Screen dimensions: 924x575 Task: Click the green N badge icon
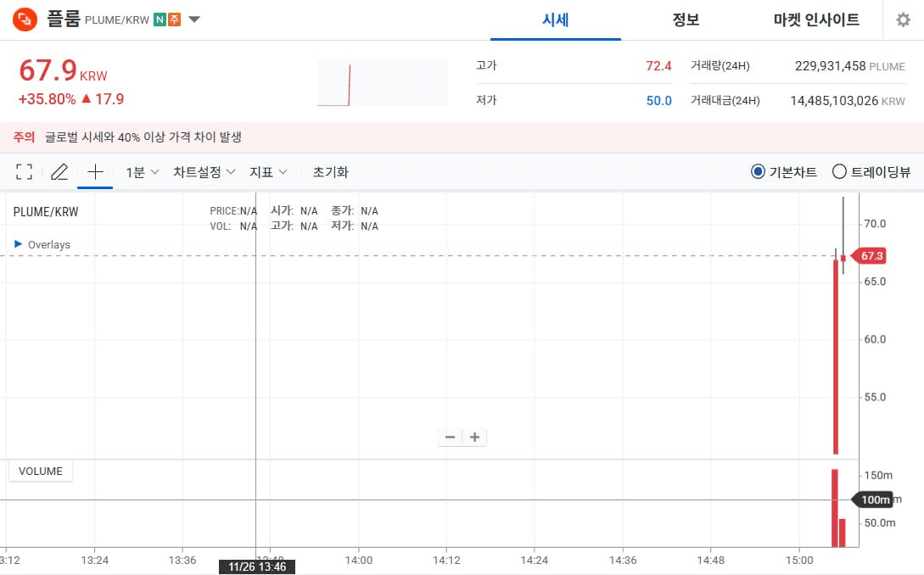pos(159,20)
